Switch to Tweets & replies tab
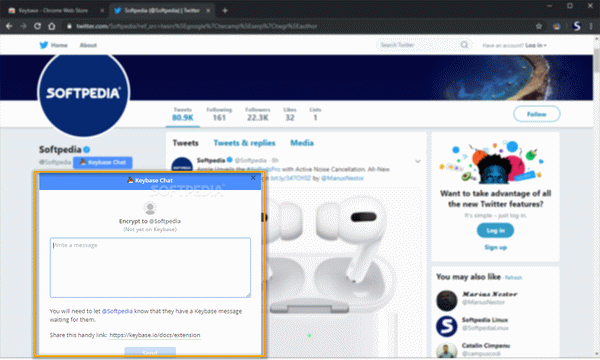600x360 pixels. click(x=245, y=143)
